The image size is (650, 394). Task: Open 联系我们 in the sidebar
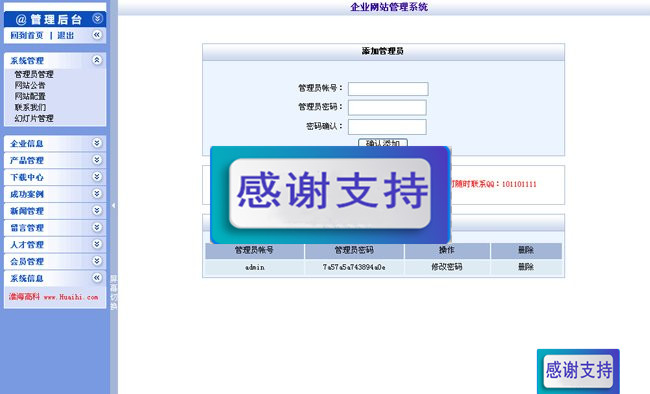(30, 107)
